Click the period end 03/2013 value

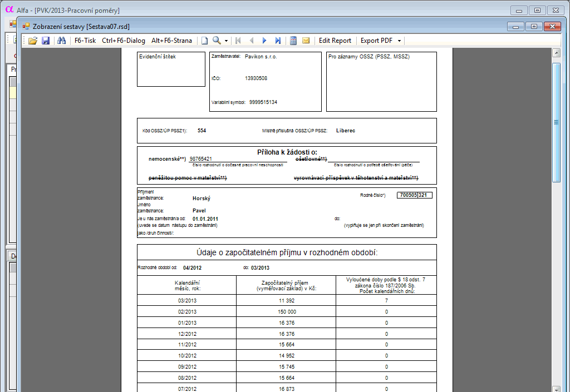pos(261,268)
